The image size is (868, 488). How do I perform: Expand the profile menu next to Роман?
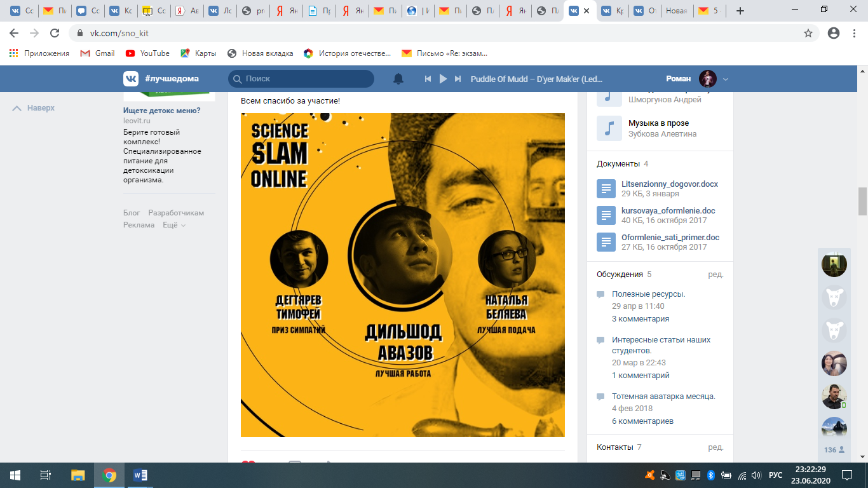(x=726, y=79)
